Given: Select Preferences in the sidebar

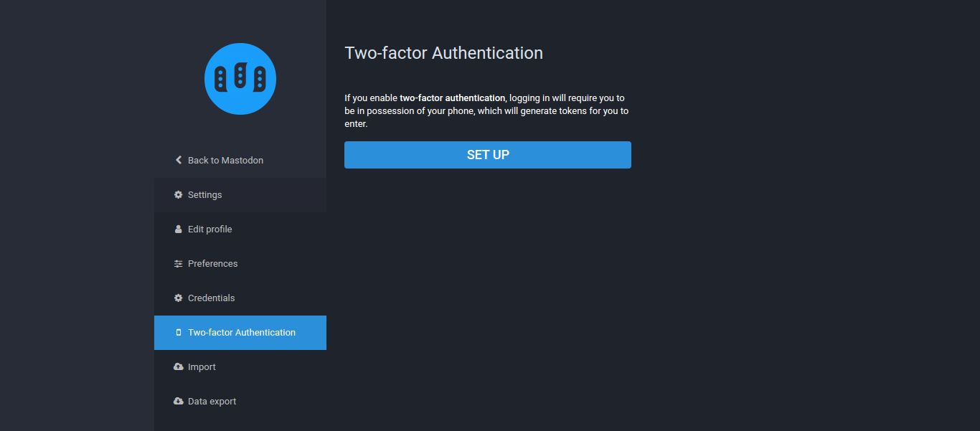Looking at the screenshot, I should (x=240, y=264).
